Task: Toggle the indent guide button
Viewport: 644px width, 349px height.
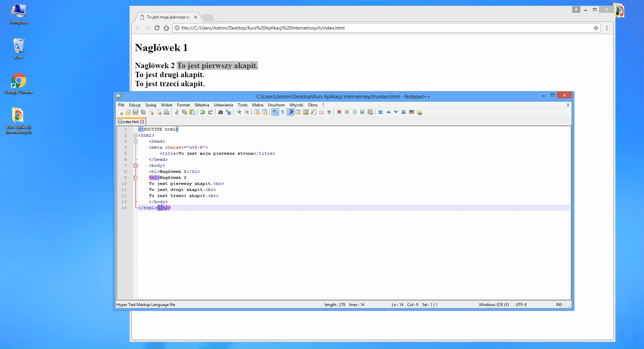Action: pyautogui.click(x=291, y=112)
